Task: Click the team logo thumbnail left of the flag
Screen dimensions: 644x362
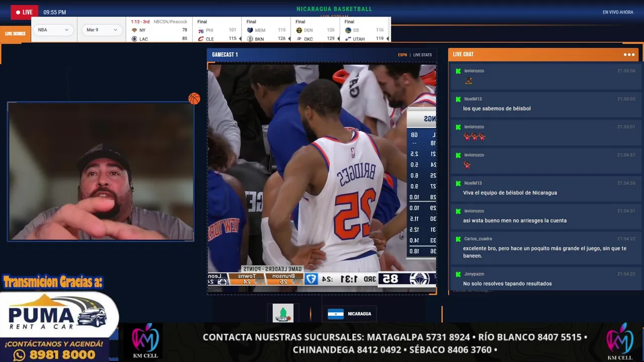Action: point(283,313)
